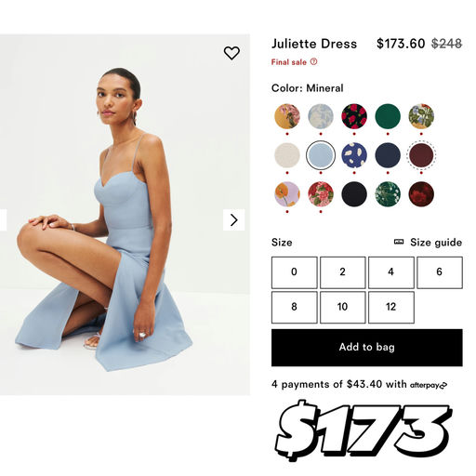The image size is (476, 476).
Task: Choose the red roses on black swatch
Action: tap(354, 116)
